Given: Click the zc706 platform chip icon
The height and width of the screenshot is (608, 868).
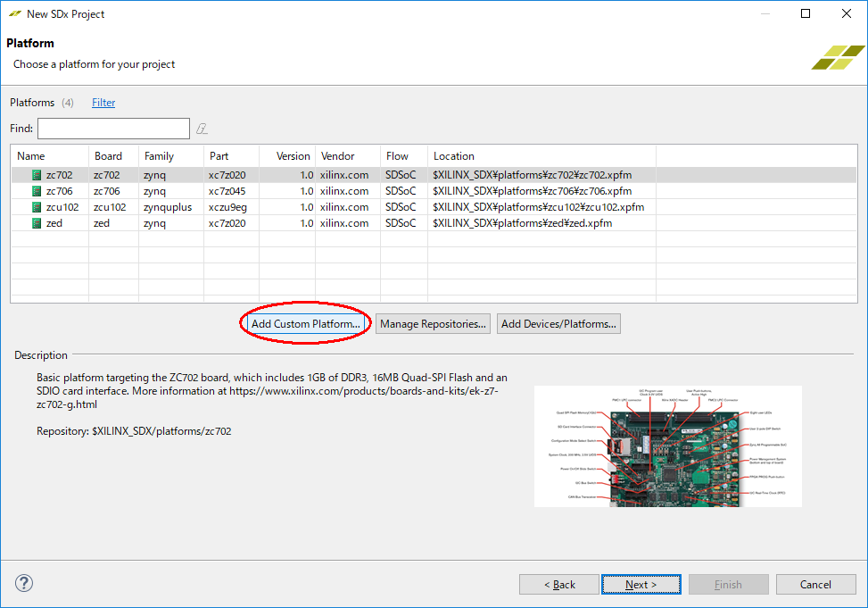Looking at the screenshot, I should 37,191.
